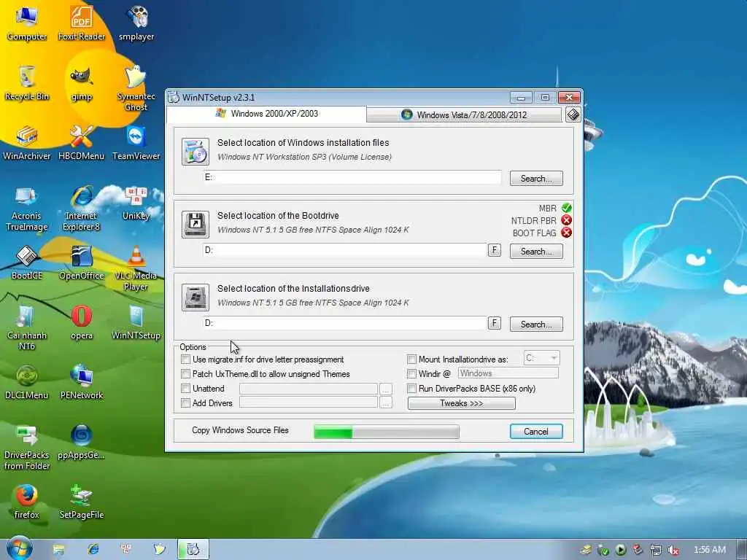Select the PENetwork desktop icon
This screenshot has width=747, height=560.
(82, 382)
